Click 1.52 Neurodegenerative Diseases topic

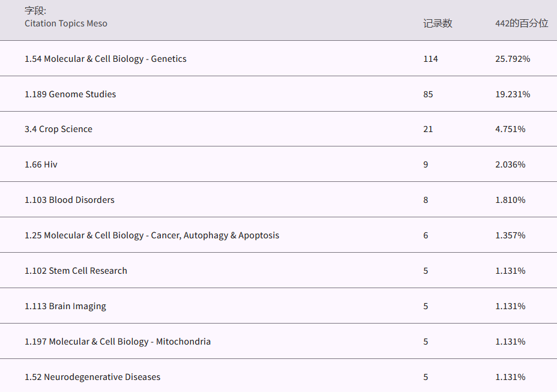[92, 377]
